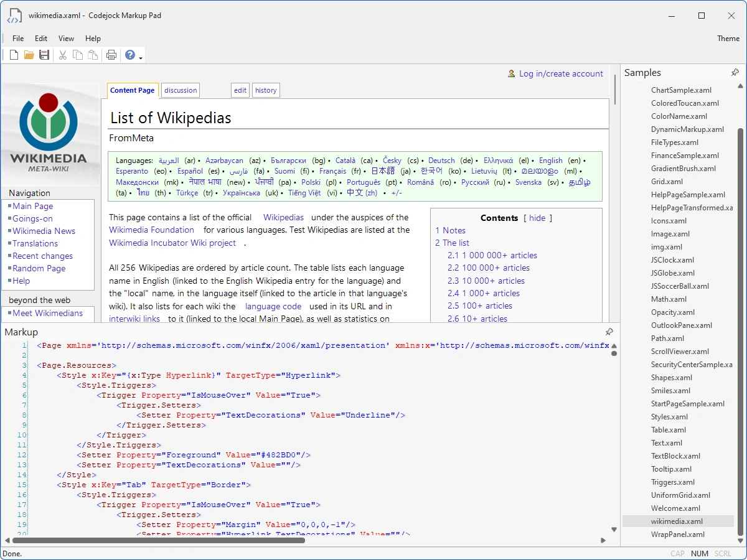
Task: Click the Open folder toolbar icon
Action: click(29, 55)
